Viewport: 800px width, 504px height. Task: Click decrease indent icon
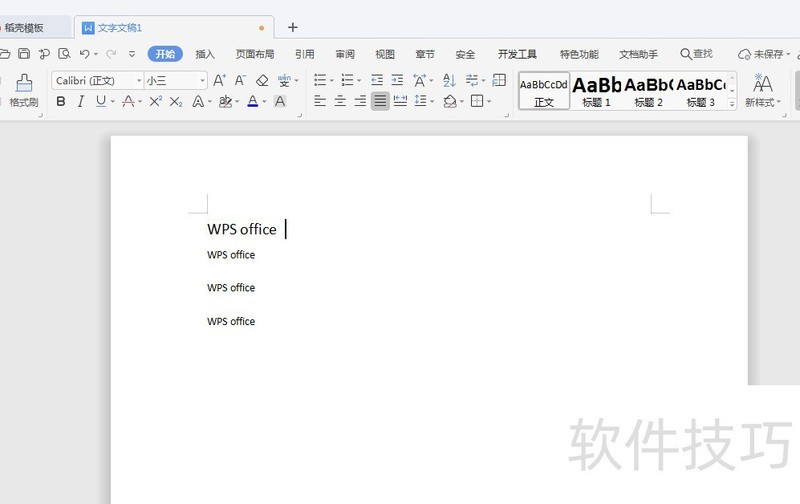(377, 80)
